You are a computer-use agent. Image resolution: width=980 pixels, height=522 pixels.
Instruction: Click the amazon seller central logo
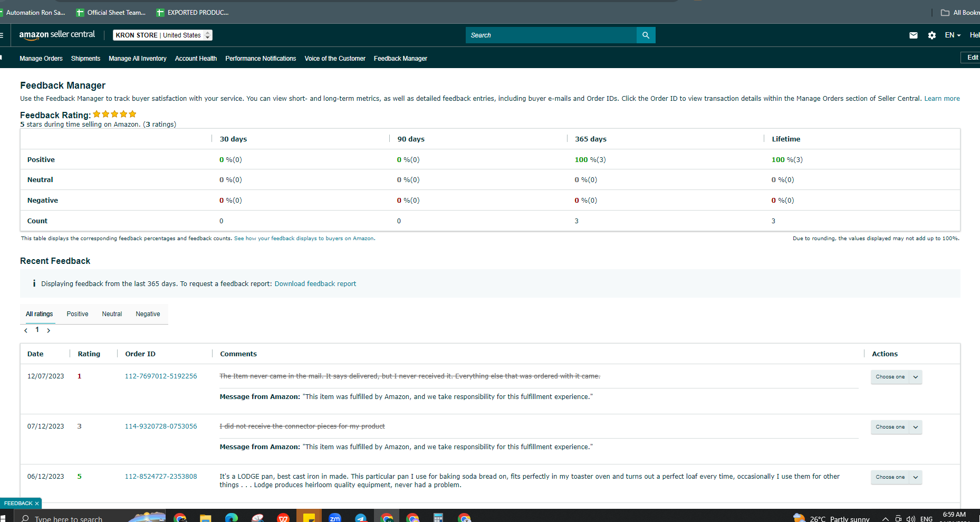57,35
